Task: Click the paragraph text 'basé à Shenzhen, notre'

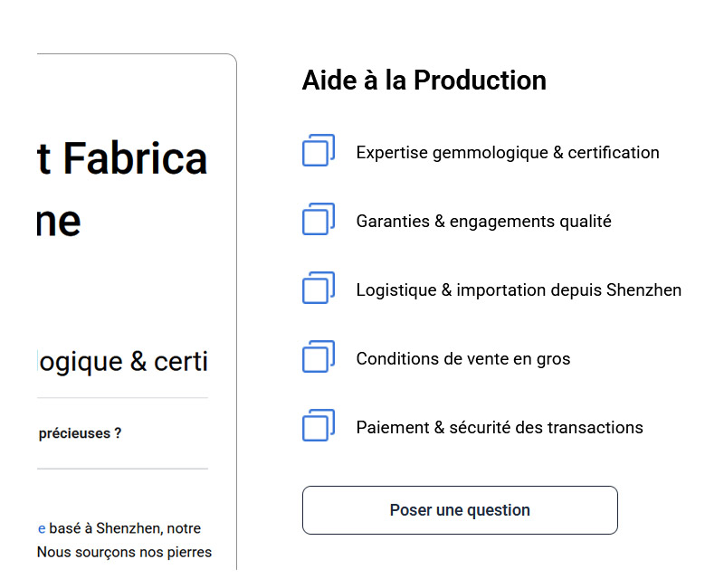Action: tap(125, 528)
